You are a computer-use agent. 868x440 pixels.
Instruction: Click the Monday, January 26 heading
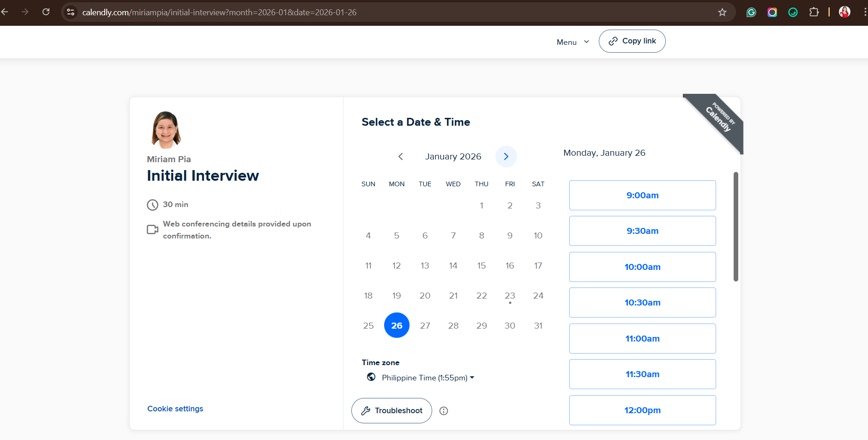pos(604,153)
